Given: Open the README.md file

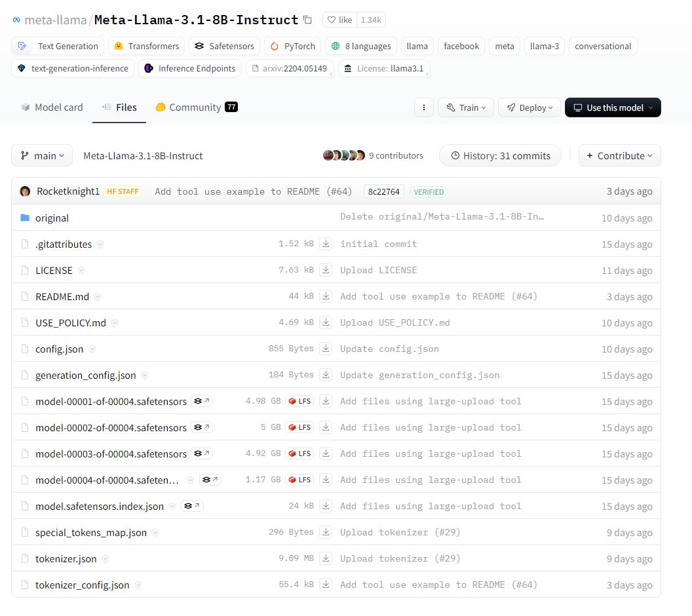Looking at the screenshot, I should pyautogui.click(x=62, y=296).
